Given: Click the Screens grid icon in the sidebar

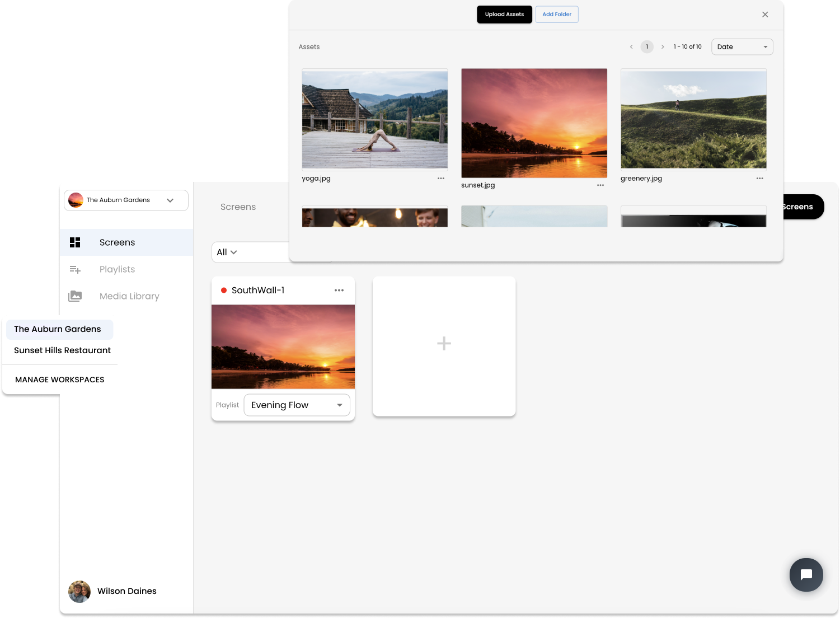Looking at the screenshot, I should (x=75, y=242).
